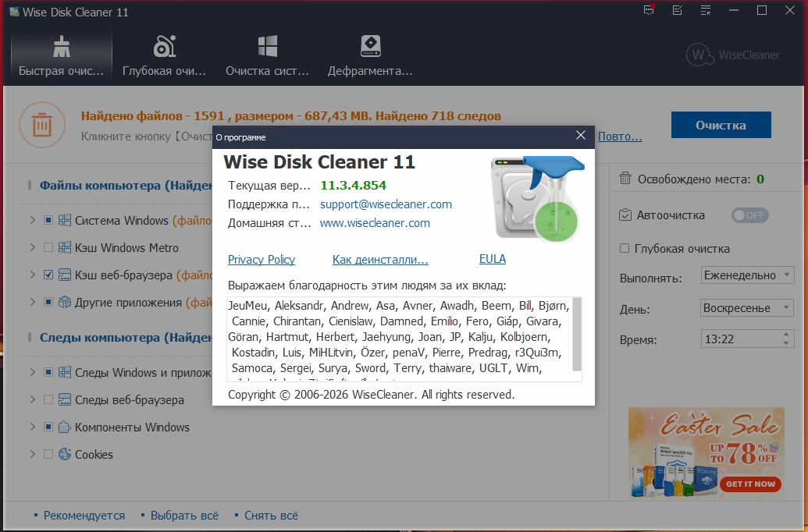Viewport: 808px width, 532px height.
Task: Expand Кэш веб-браузера item
Action: pyautogui.click(x=33, y=275)
